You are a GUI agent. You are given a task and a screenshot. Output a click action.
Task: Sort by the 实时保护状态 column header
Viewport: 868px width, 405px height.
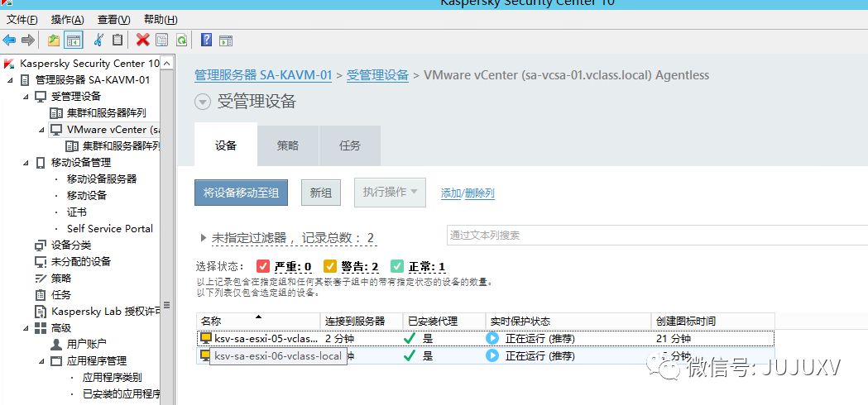tap(568, 321)
